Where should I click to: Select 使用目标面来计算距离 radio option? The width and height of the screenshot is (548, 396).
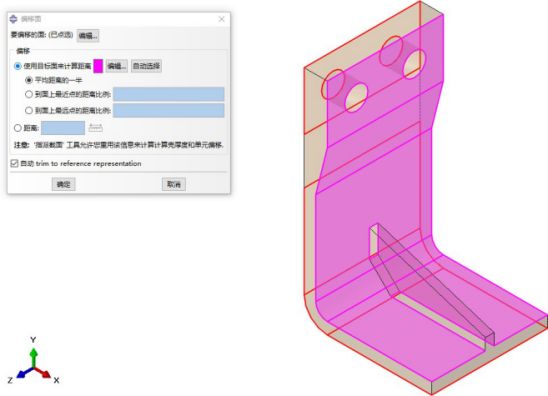pos(17,66)
